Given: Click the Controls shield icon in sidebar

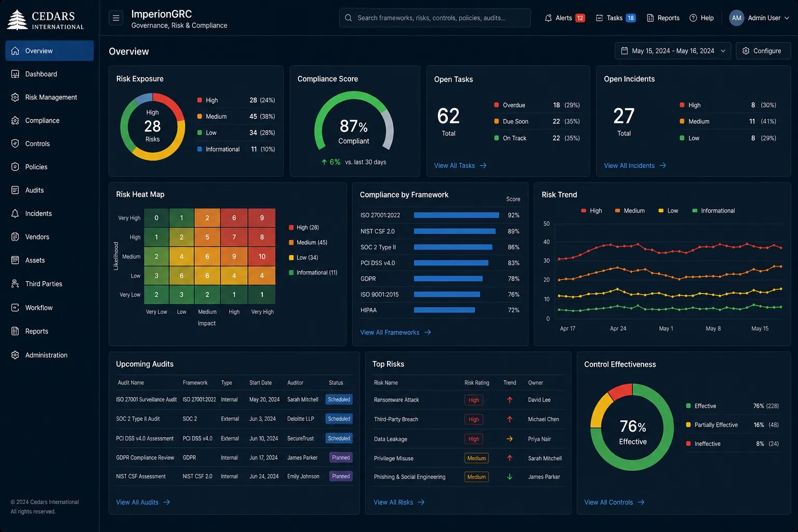Looking at the screenshot, I should tap(15, 143).
